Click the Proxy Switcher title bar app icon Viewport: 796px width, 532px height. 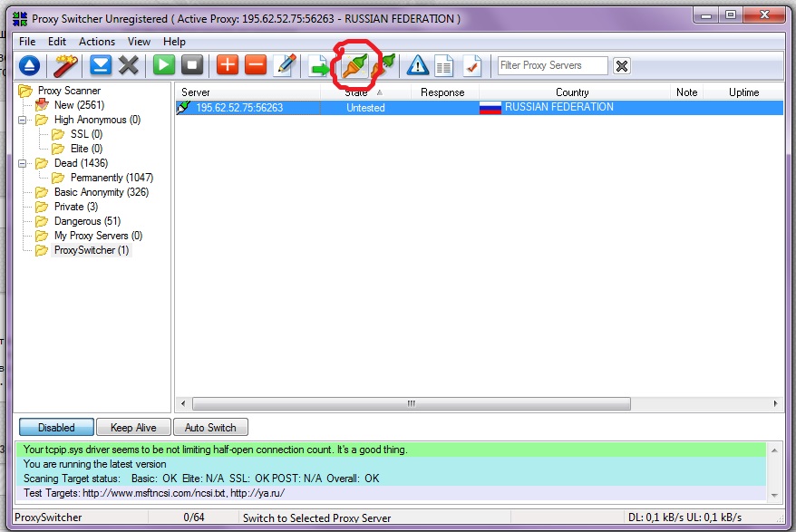pyautogui.click(x=20, y=19)
